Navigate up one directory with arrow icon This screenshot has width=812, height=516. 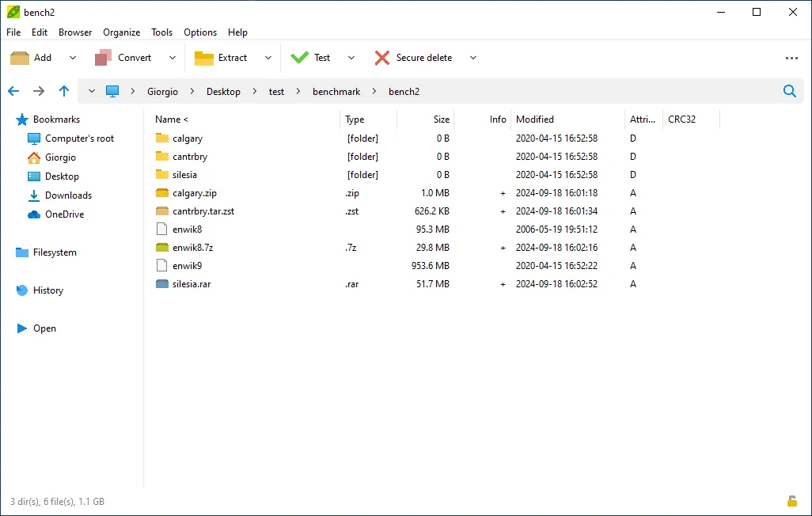pyautogui.click(x=64, y=91)
